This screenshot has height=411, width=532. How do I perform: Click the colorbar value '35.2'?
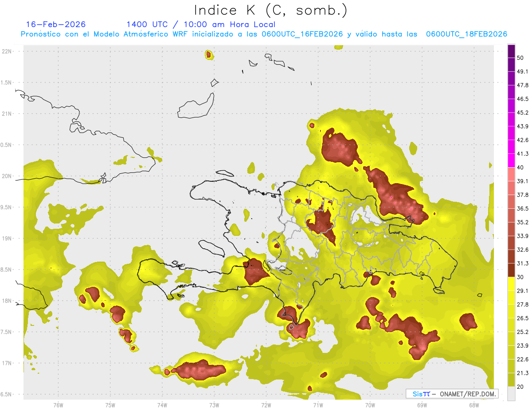522,222
